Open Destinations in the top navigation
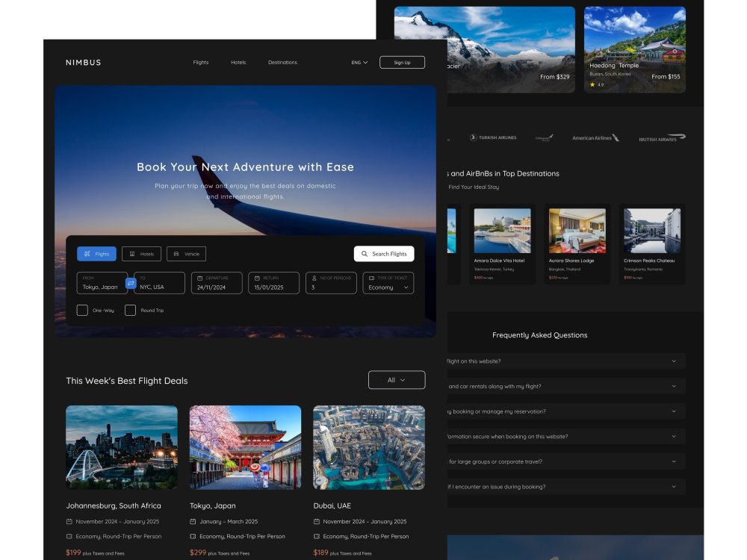747x560 pixels. pyautogui.click(x=282, y=63)
